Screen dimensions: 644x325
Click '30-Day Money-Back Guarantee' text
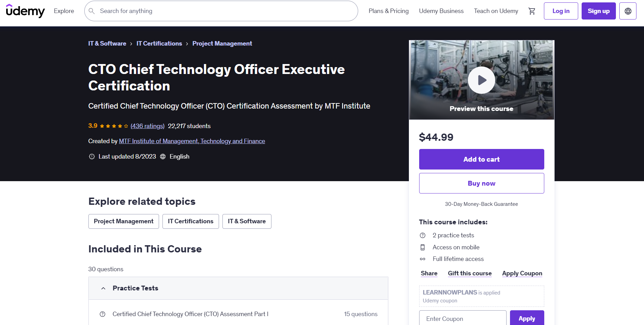pyautogui.click(x=481, y=204)
